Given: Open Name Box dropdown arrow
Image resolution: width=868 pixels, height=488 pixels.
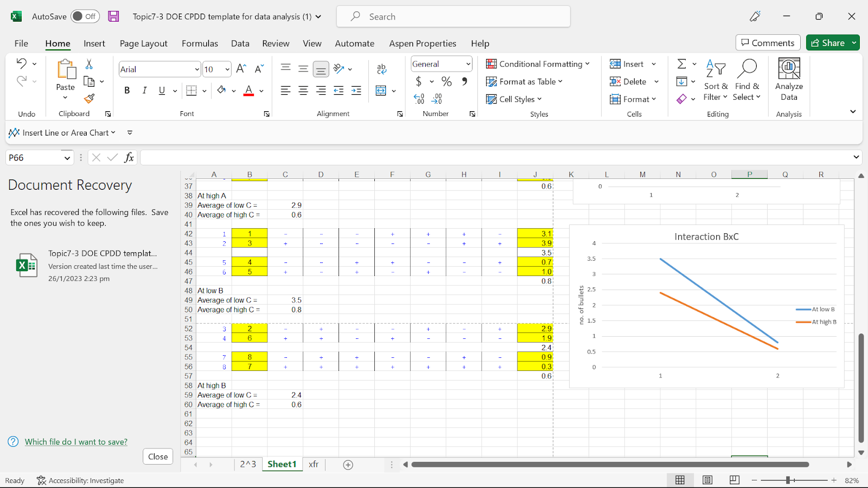Looking at the screenshot, I should point(67,158).
